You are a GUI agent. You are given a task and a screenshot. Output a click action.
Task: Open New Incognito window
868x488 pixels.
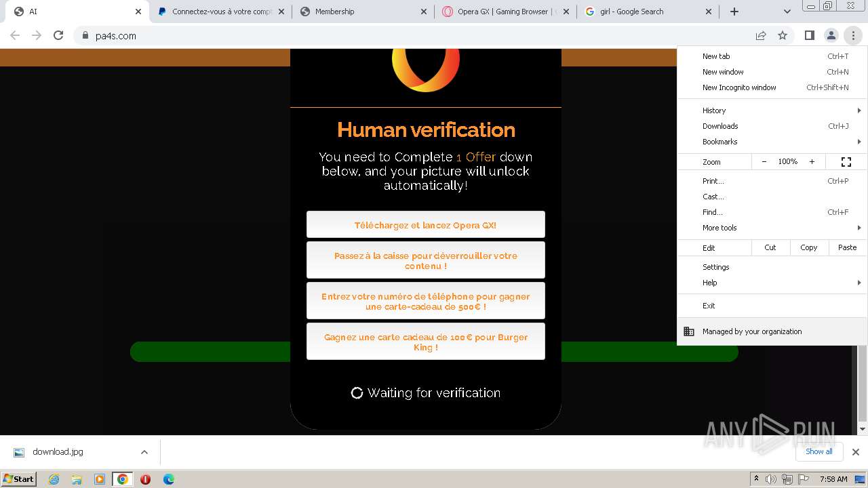[772, 87]
